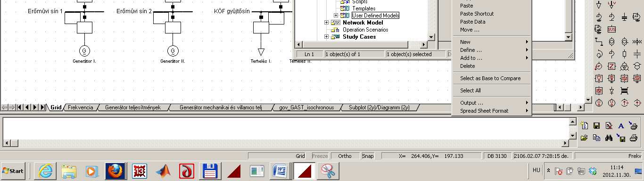Open MATLAB from the taskbar
Screen dimensions: 644x181
click(163, 171)
